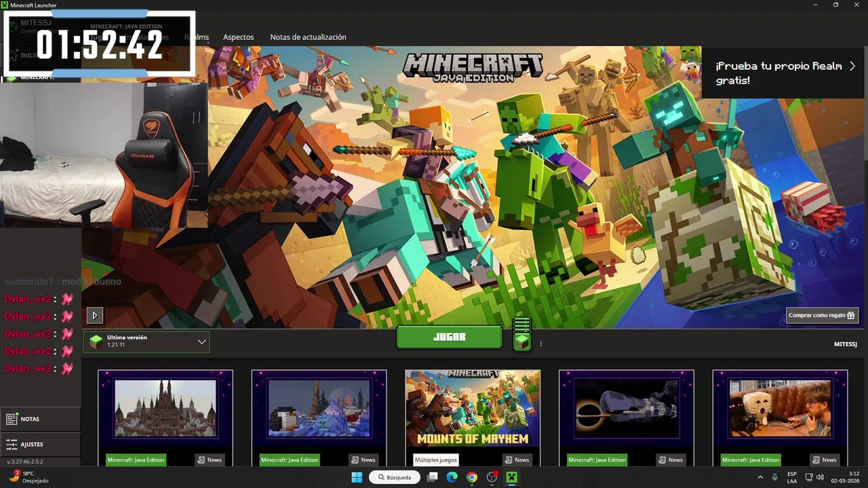This screenshot has width=868, height=488.
Task: Click the Java Edition tag under the castle card
Action: [136, 460]
